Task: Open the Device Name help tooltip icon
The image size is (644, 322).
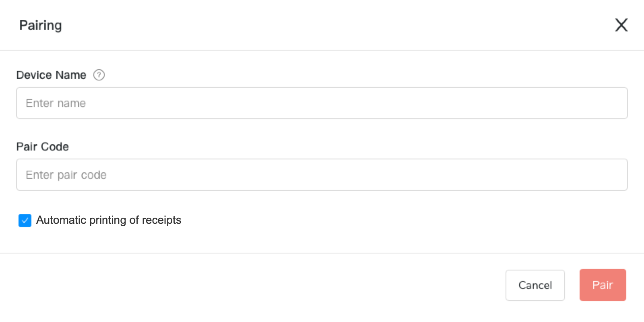Action: [x=99, y=75]
